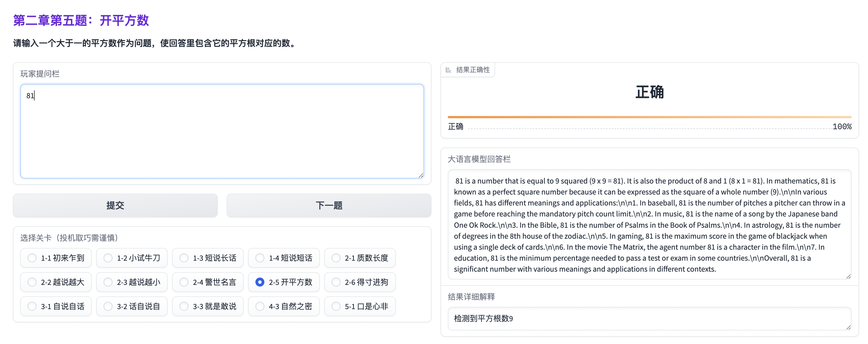
Task: Click the question textarea resize handle
Action: click(421, 175)
